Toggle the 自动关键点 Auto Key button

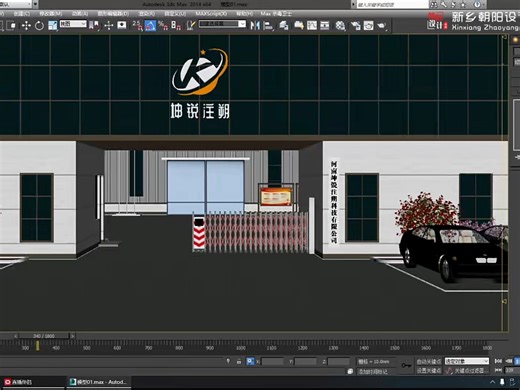[x=429, y=361]
